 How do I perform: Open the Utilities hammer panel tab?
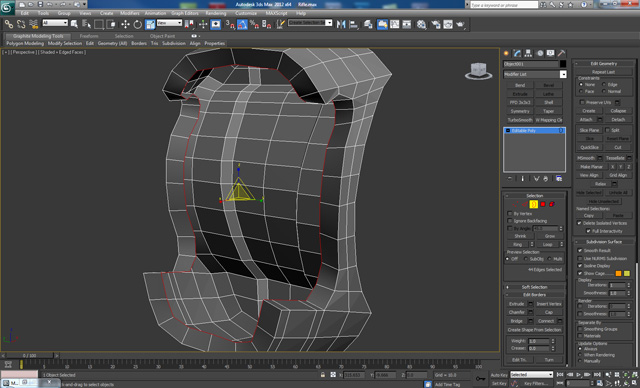point(562,53)
